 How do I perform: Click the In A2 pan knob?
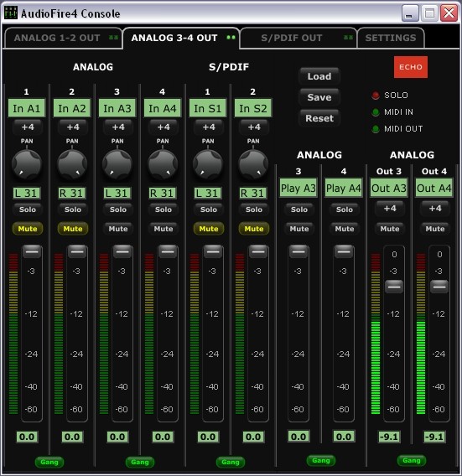point(72,164)
